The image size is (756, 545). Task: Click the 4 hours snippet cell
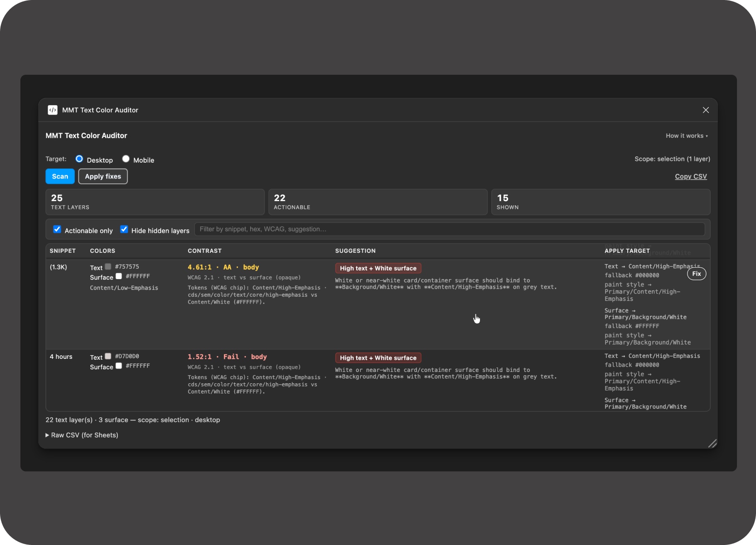coord(61,357)
